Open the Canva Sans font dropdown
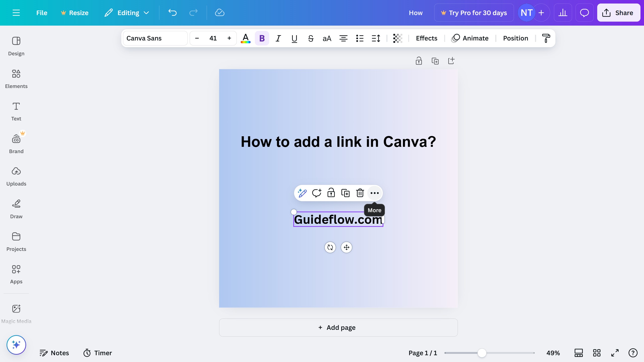Viewport: 644px width, 362px height. point(155,38)
